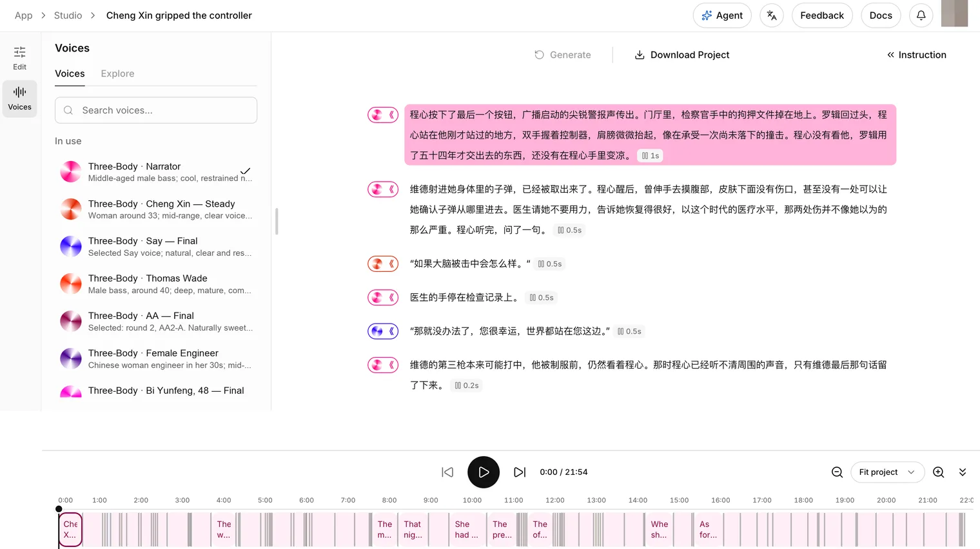Select the 'Whe sh...' timeline clip
This screenshot has height=549, width=980.
(660, 530)
